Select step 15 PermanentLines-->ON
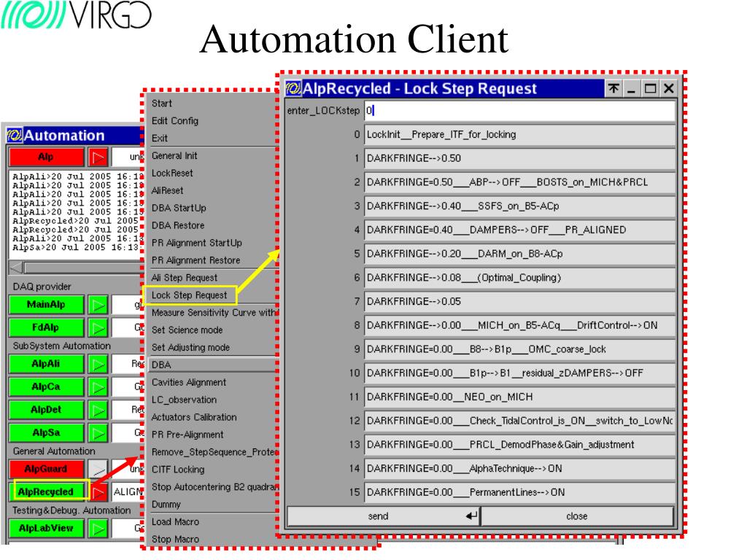The height and width of the screenshot is (560, 747). pos(519,492)
